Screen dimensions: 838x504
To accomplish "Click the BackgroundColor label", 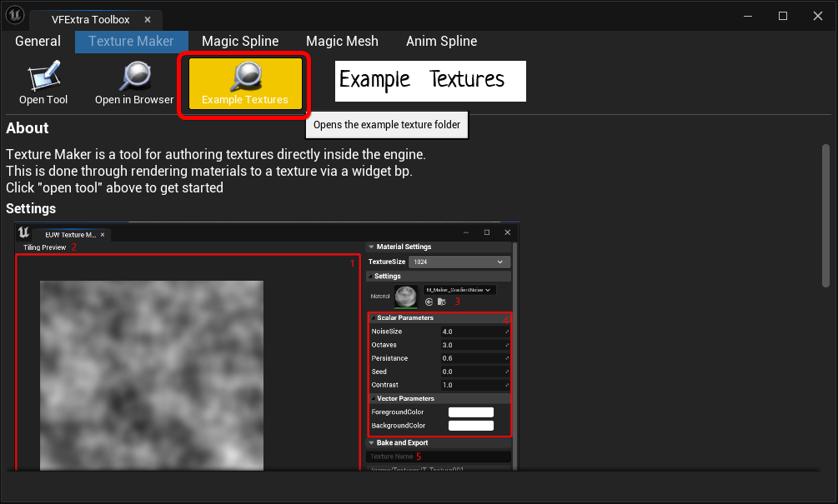I will [399, 426].
